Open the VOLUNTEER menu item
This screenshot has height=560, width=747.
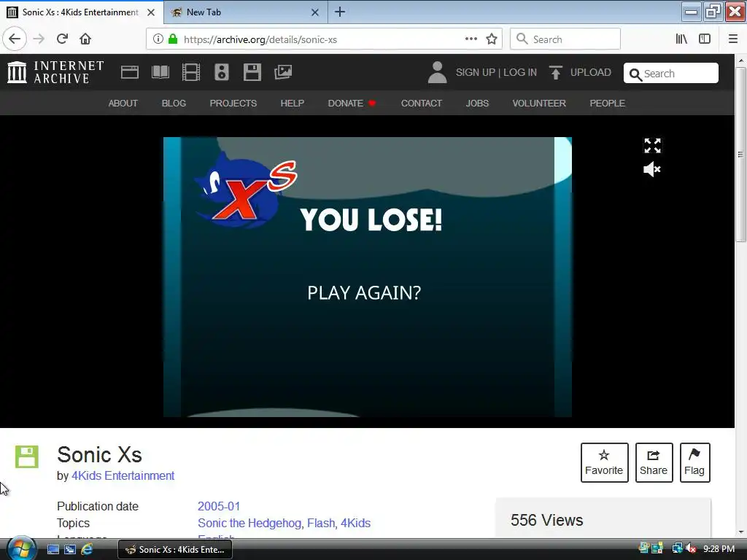539,104
